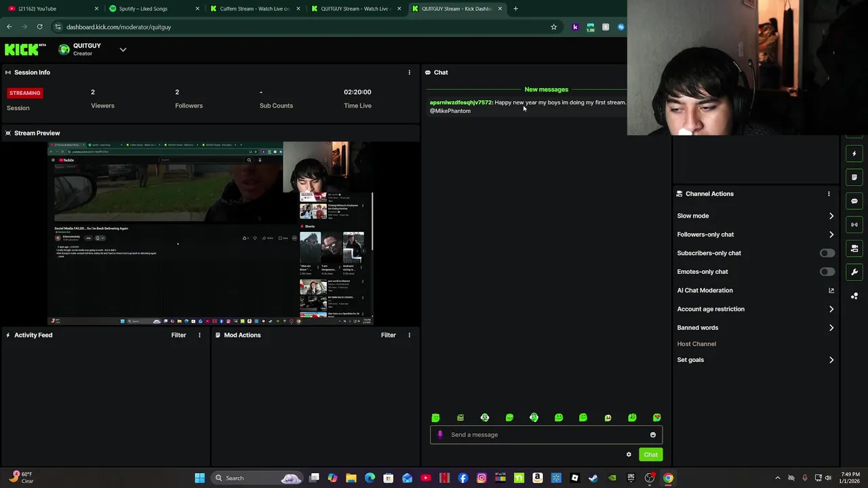868x488 pixels.
Task: Expand Set goals options
Action: 831,360
